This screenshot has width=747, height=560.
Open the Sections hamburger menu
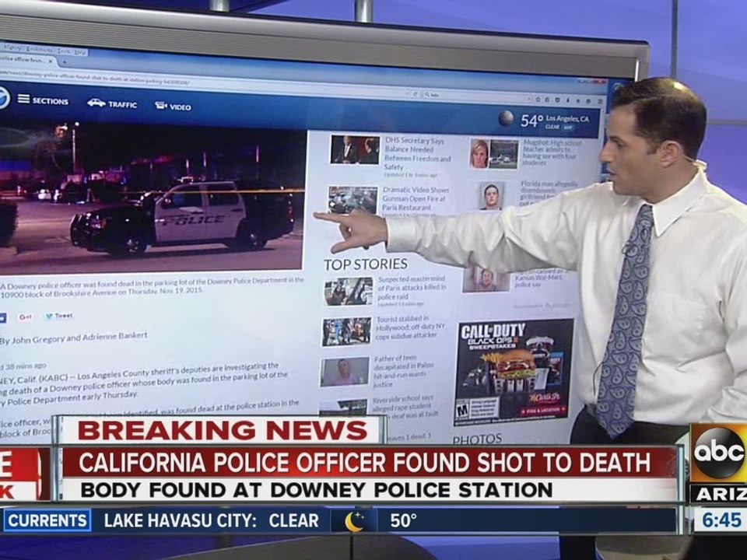tap(43, 100)
